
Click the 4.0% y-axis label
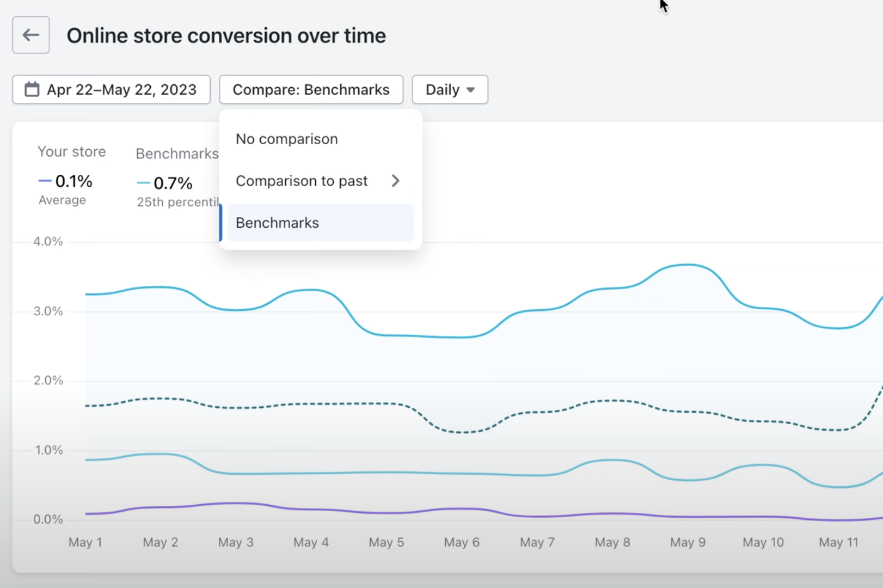(x=48, y=241)
